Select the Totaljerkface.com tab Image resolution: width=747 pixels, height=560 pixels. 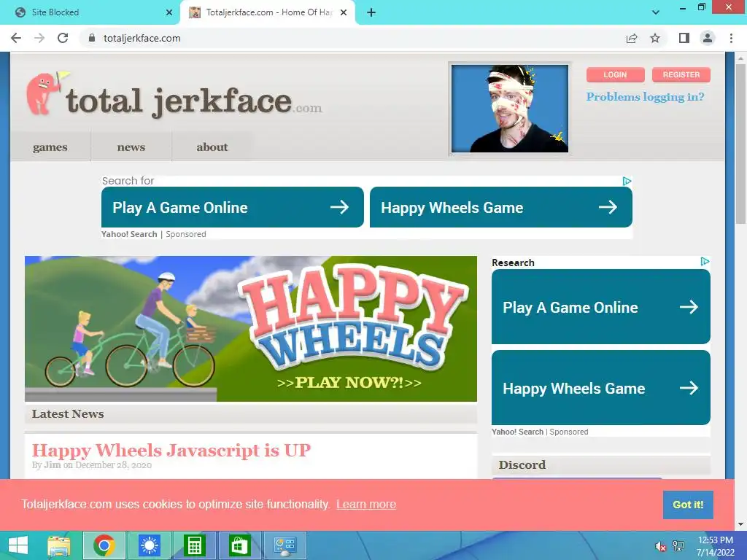[x=268, y=12]
